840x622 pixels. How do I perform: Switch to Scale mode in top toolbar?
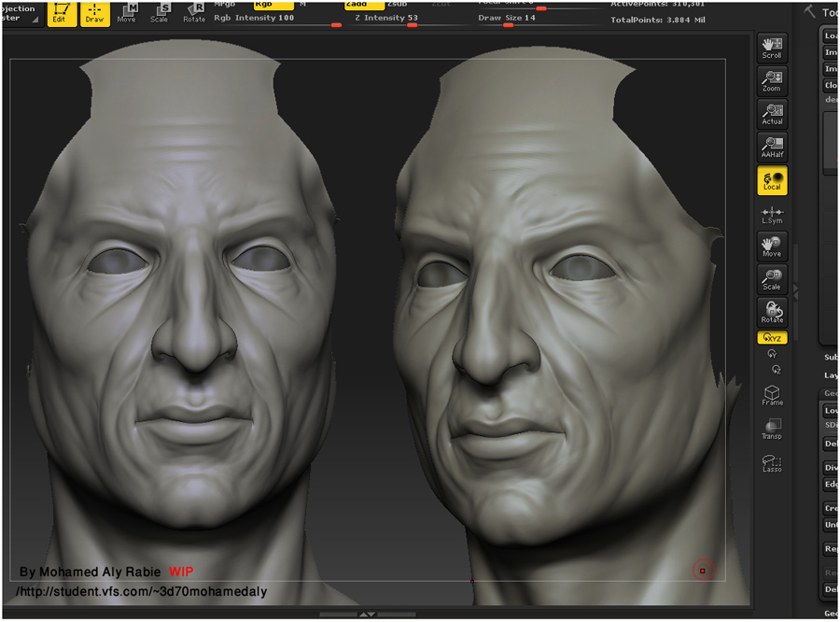point(160,13)
